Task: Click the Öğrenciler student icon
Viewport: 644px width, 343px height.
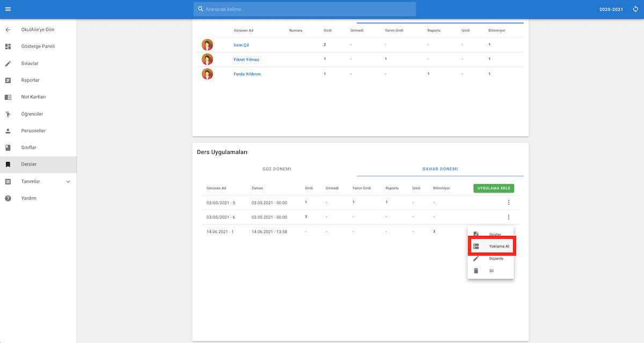Action: (8, 114)
